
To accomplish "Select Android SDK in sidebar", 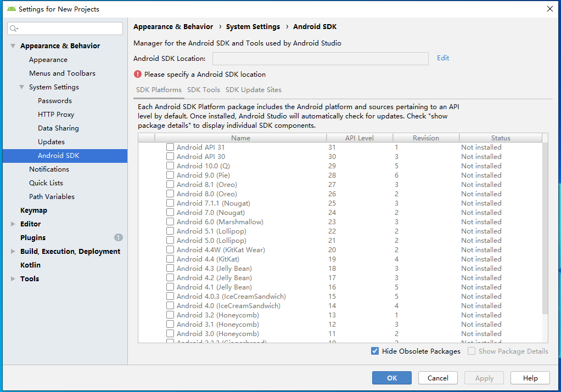I will 65,156.
